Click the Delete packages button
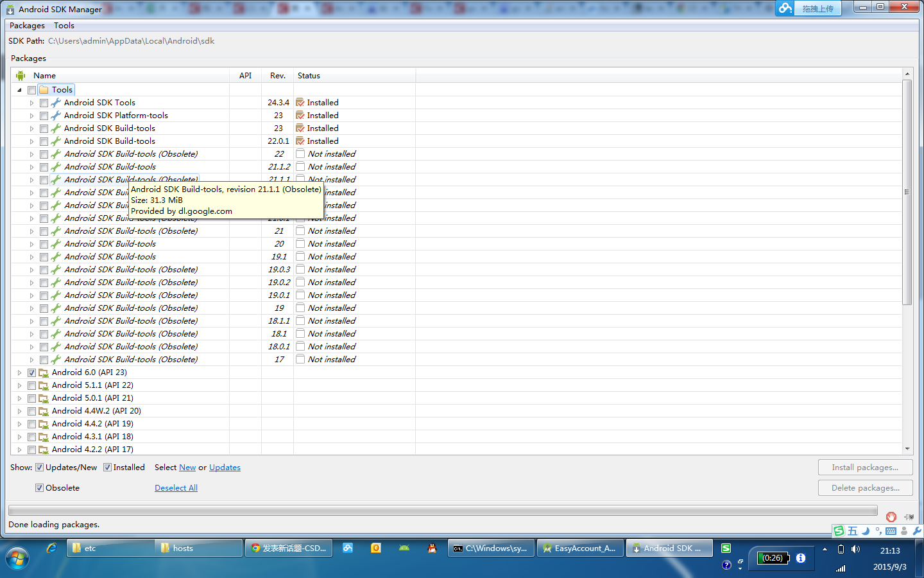The height and width of the screenshot is (578, 924). coord(865,488)
